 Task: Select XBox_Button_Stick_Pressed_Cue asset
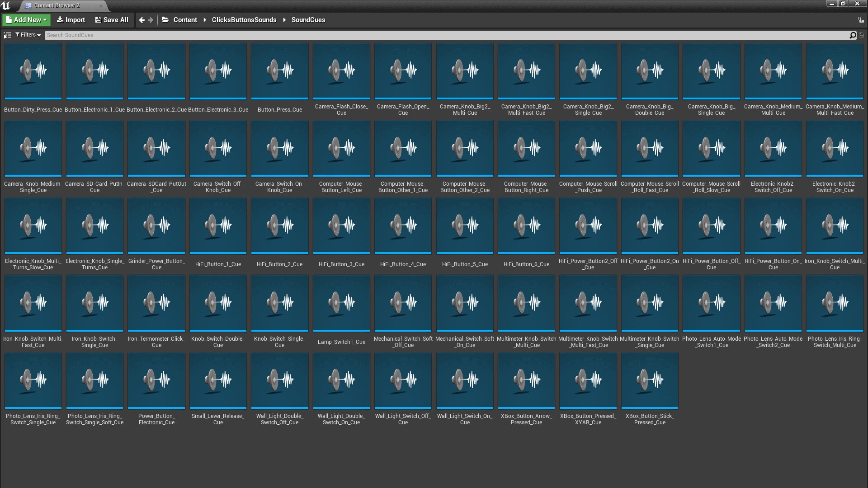(x=650, y=381)
